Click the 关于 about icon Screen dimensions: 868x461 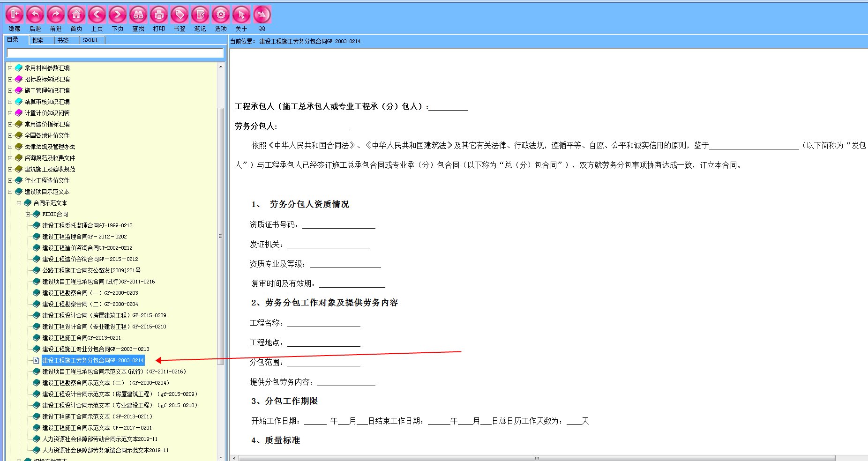click(241, 15)
